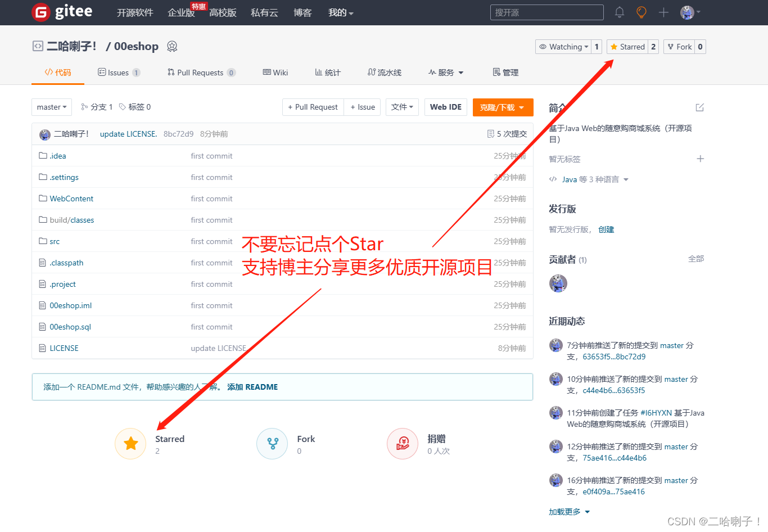Open the .settings folder

64,177
